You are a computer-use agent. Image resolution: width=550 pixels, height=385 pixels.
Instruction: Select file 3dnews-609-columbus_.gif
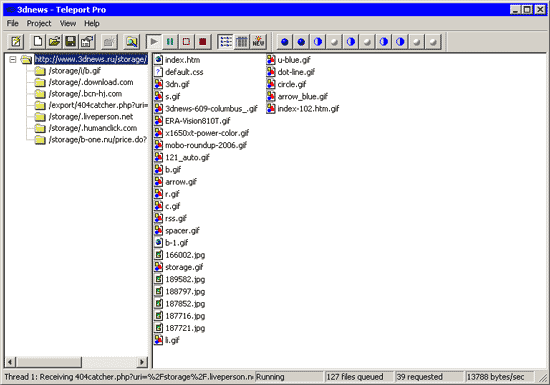(x=211, y=109)
